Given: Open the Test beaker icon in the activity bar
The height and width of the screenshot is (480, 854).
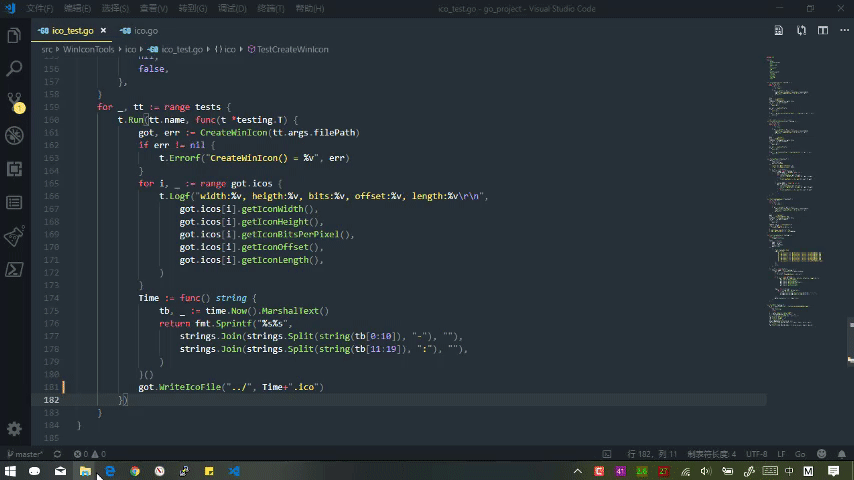Looking at the screenshot, I should 14,236.
